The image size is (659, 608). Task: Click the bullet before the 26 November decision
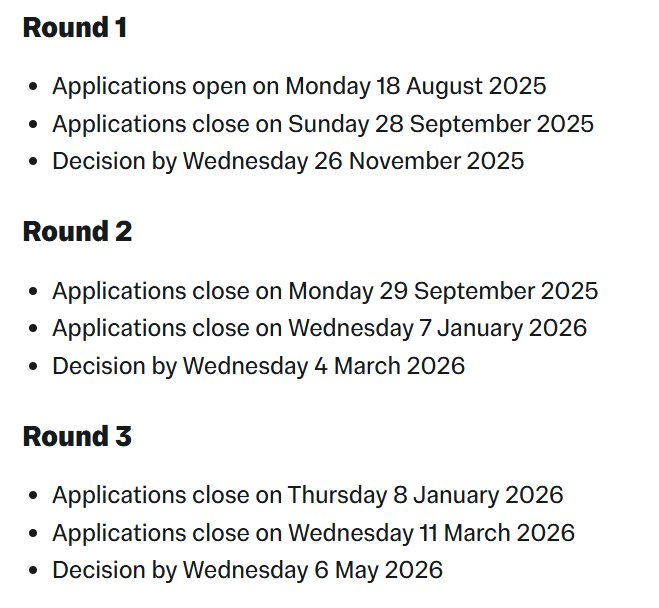pos(33,162)
